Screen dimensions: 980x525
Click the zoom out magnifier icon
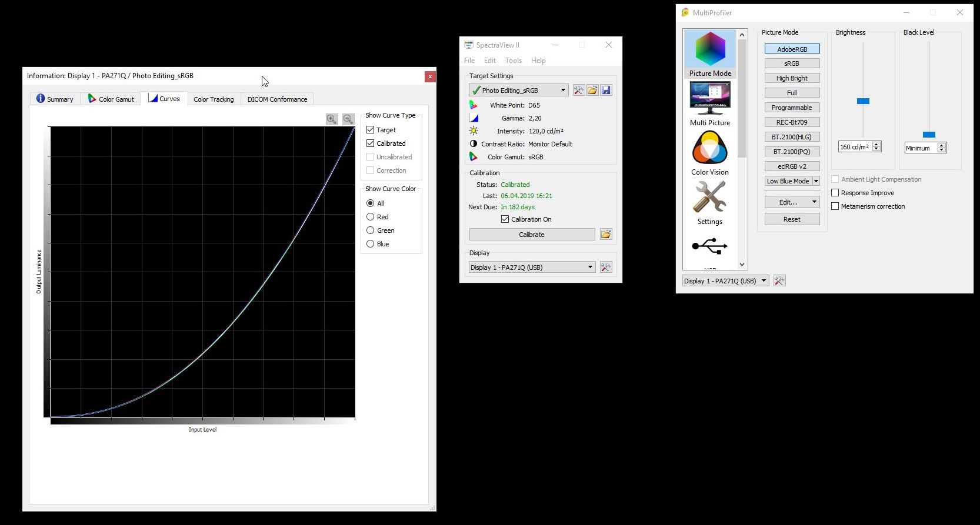click(348, 119)
